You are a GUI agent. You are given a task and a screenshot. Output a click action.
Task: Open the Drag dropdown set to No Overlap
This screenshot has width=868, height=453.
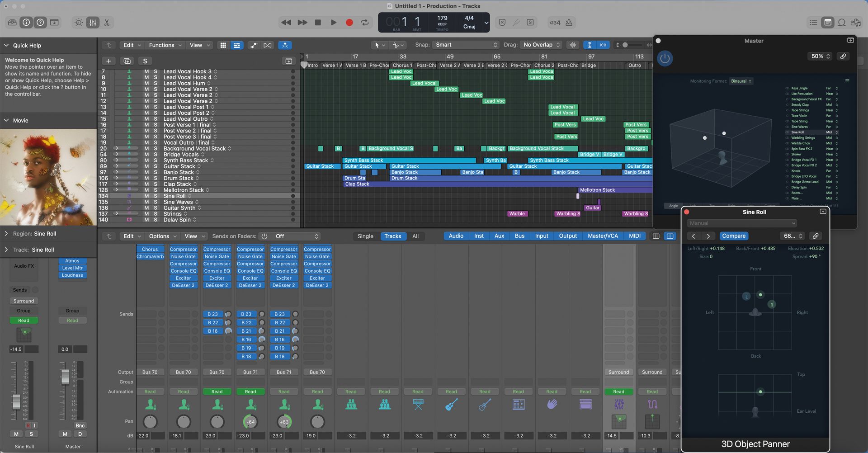click(x=541, y=45)
